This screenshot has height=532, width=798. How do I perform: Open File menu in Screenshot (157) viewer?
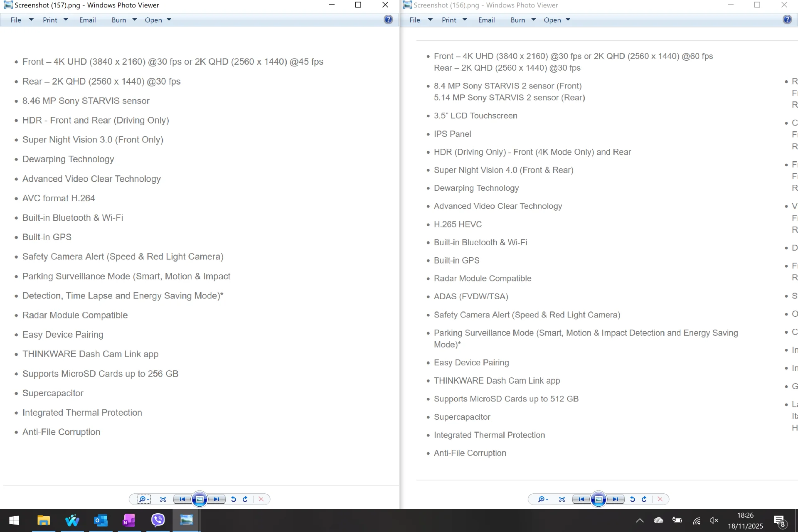22,20
